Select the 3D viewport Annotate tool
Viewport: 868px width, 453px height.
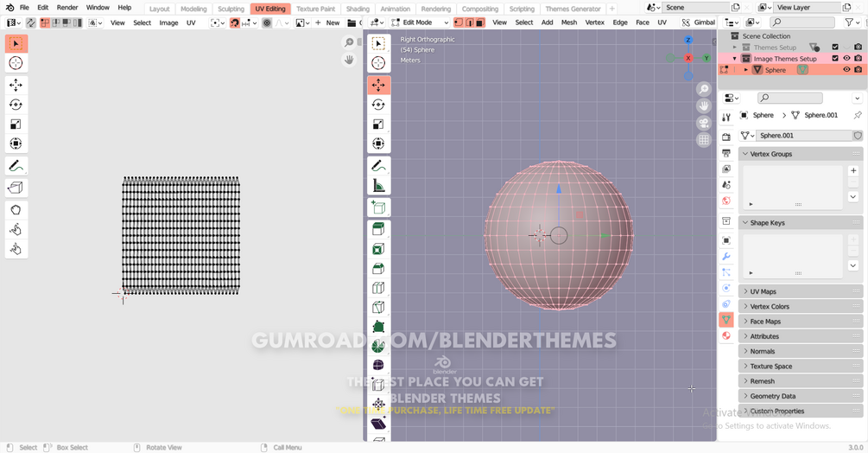(x=378, y=166)
